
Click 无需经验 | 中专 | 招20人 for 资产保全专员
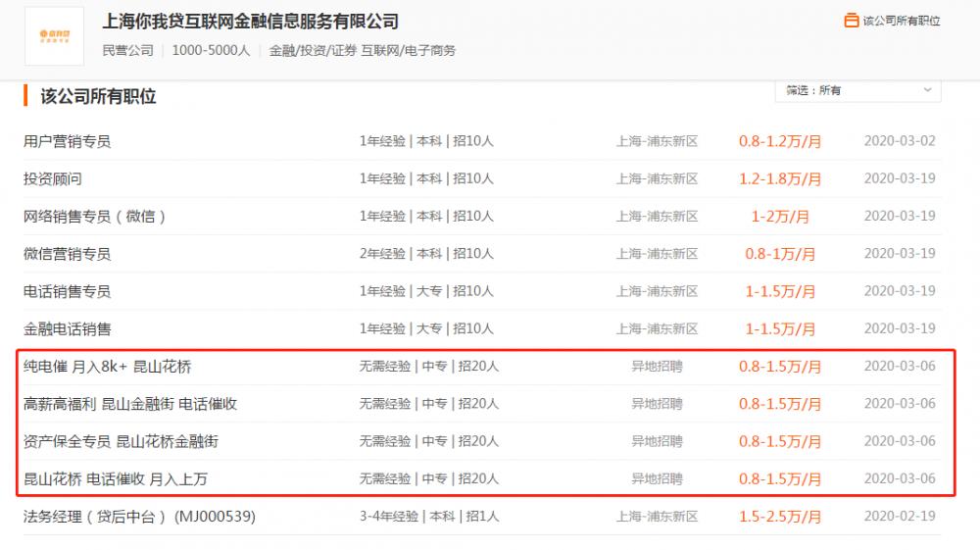(x=429, y=441)
